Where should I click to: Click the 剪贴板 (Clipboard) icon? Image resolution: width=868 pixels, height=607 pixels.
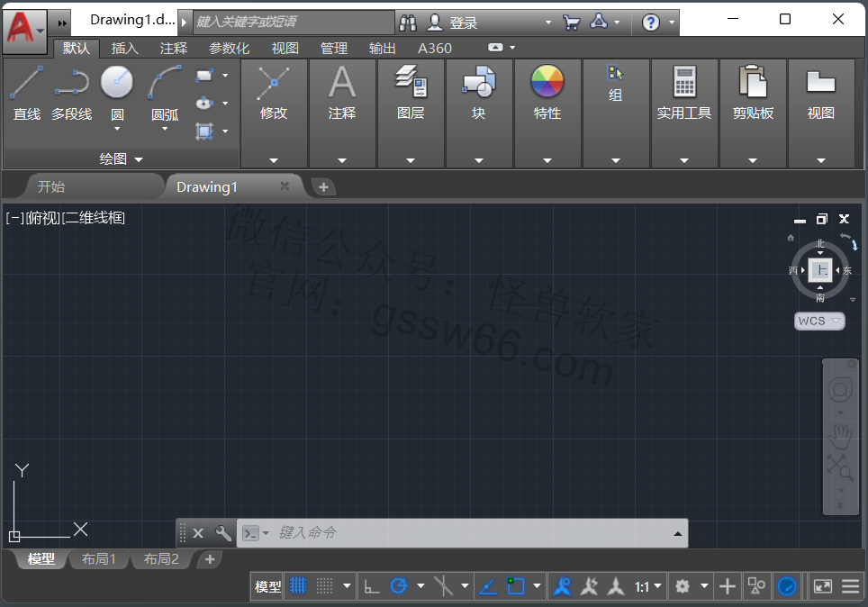click(753, 83)
